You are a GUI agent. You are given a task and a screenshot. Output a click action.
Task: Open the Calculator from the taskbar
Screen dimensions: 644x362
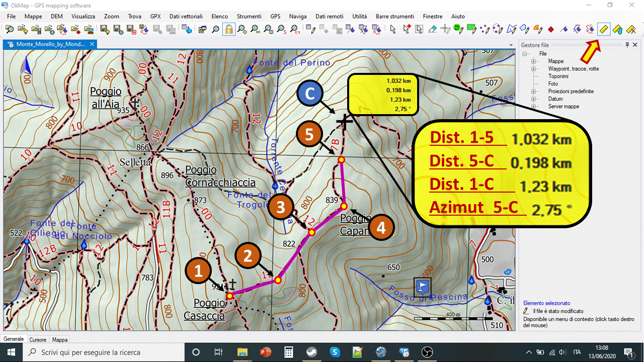(289, 352)
